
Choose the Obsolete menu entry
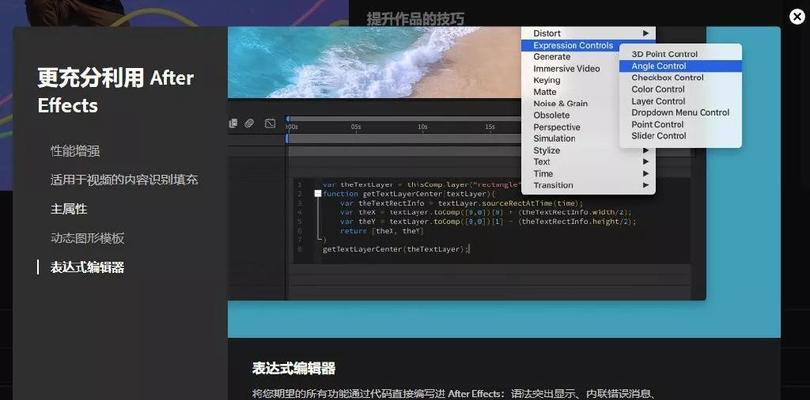[x=552, y=115]
